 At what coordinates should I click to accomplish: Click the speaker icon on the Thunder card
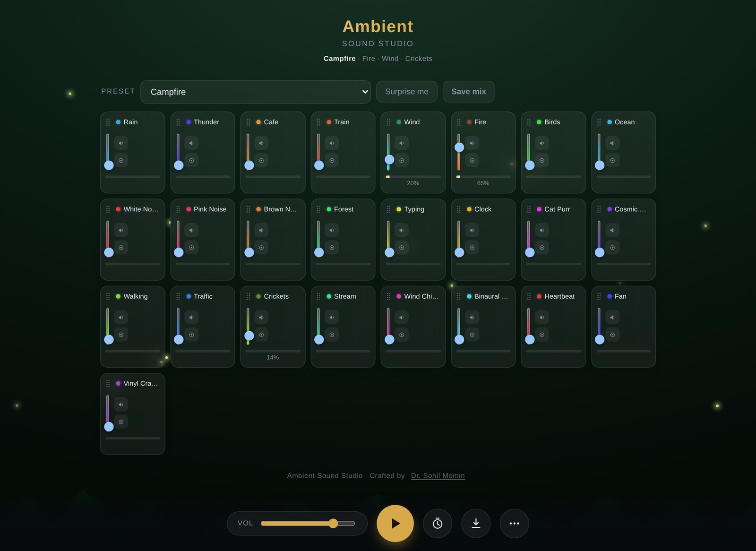191,143
